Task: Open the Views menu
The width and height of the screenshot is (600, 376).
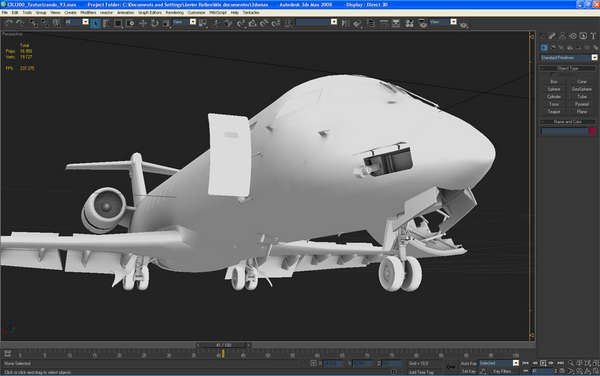Action: 55,13
